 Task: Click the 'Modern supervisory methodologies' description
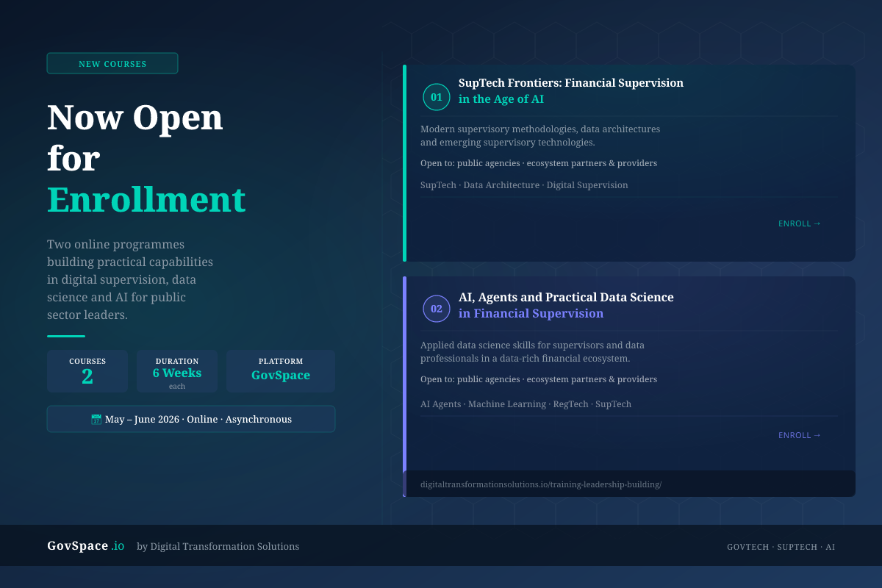pyautogui.click(x=540, y=135)
